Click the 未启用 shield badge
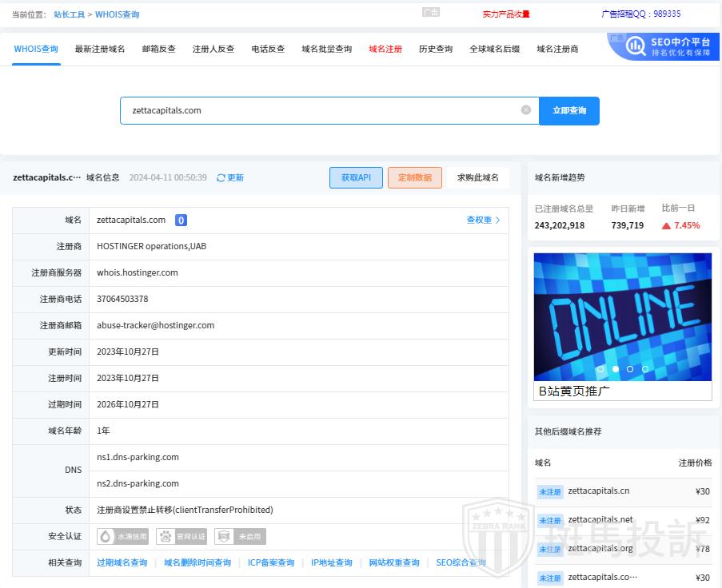 240,537
